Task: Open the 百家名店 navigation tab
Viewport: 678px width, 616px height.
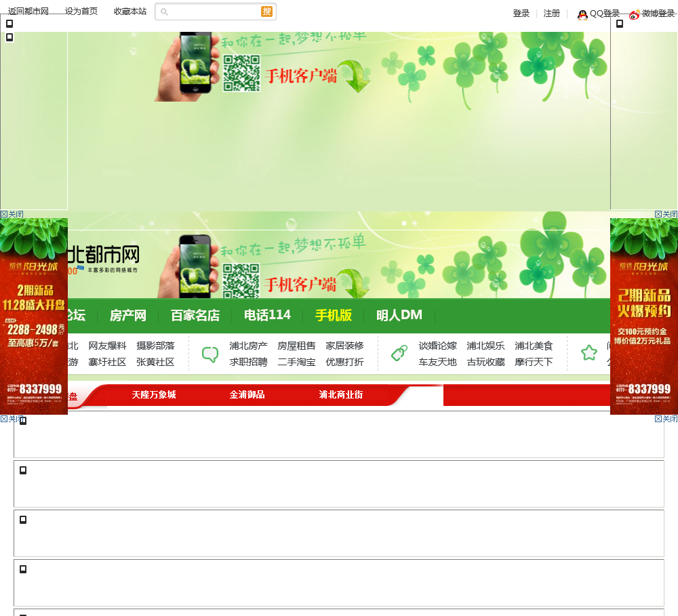Action: 195,315
